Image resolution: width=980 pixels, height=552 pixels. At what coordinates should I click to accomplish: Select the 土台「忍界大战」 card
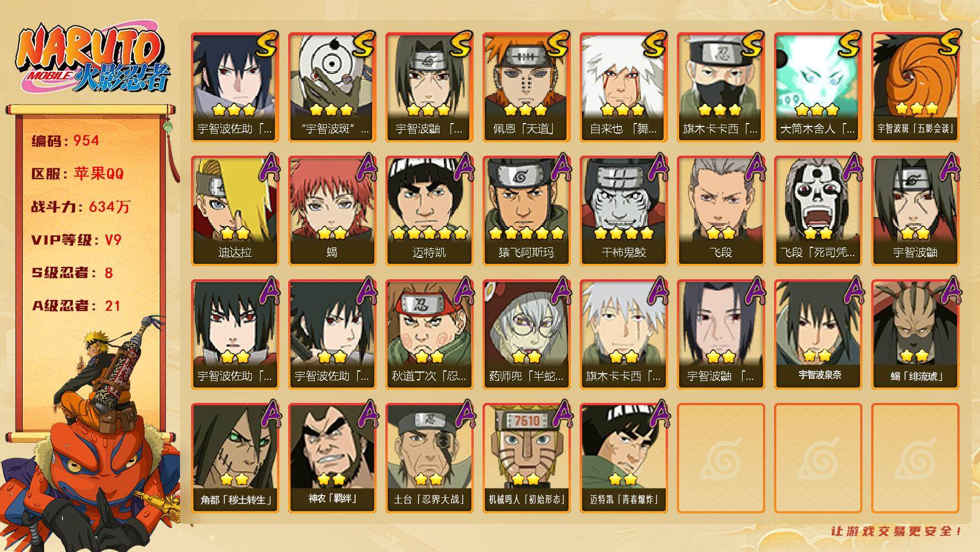coord(429,458)
